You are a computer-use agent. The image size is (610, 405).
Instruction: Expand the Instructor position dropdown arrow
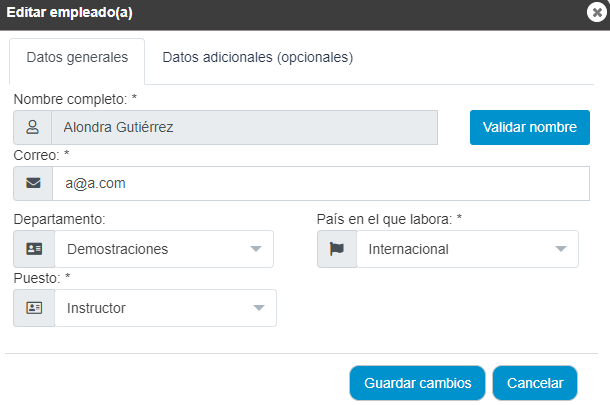(x=259, y=308)
